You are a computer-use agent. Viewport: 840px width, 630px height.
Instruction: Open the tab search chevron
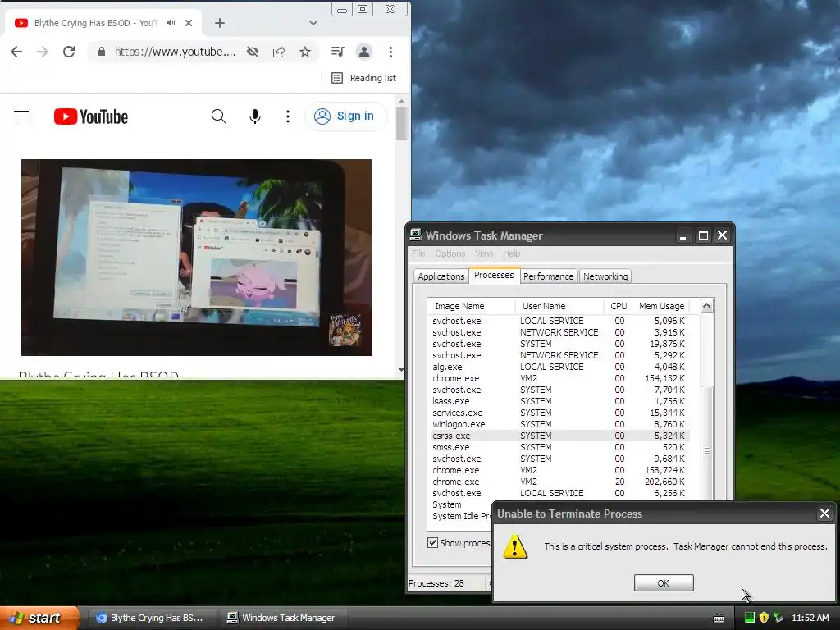[x=313, y=23]
